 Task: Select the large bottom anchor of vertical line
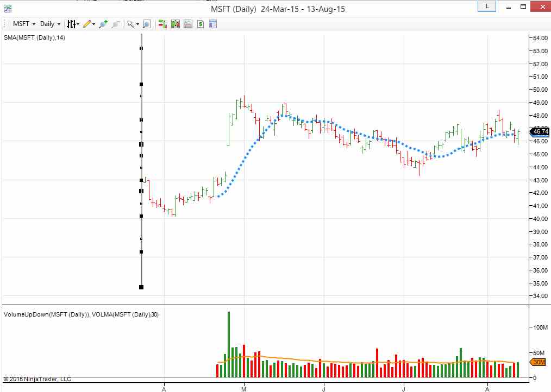[141, 287]
